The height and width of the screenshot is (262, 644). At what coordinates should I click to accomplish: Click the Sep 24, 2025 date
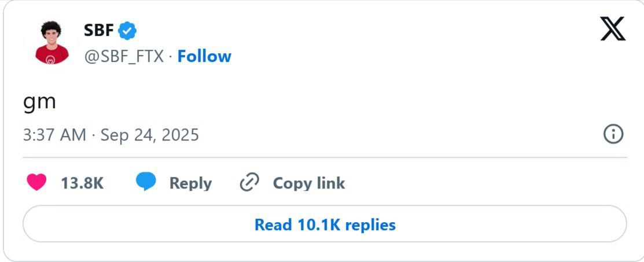click(x=149, y=135)
